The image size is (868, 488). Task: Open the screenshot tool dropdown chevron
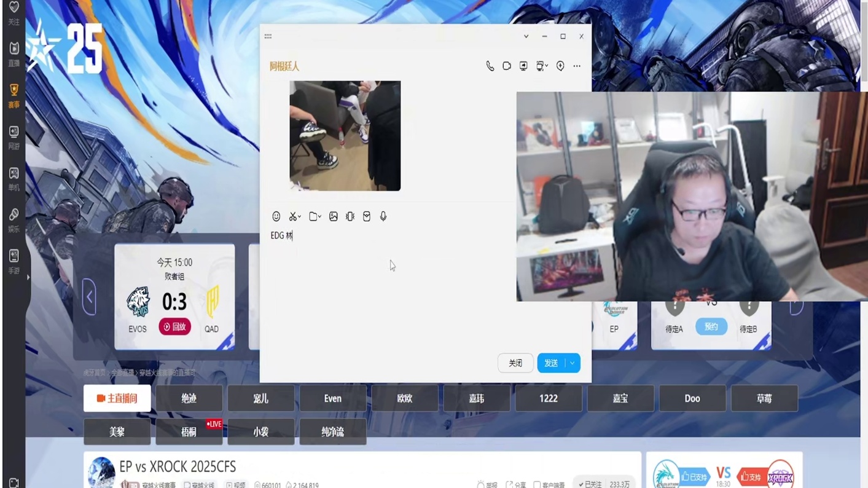(300, 216)
